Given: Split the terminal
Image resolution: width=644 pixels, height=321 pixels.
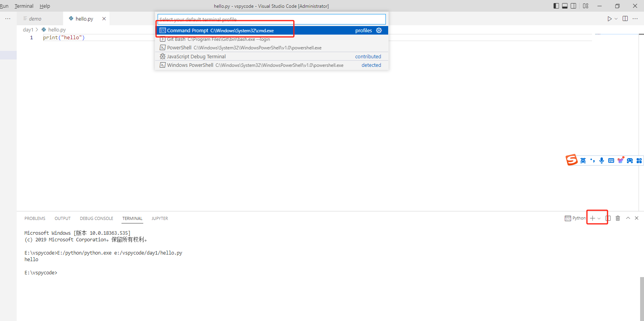Looking at the screenshot, I should [608, 218].
